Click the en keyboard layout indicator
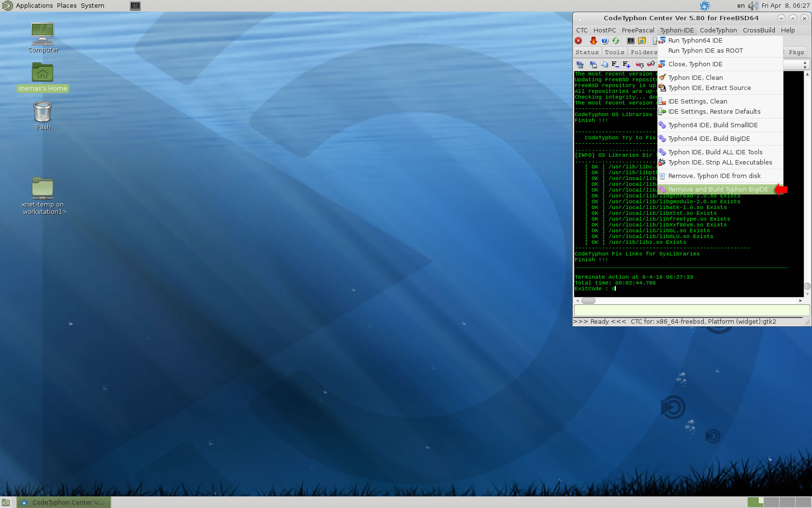 [x=741, y=6]
